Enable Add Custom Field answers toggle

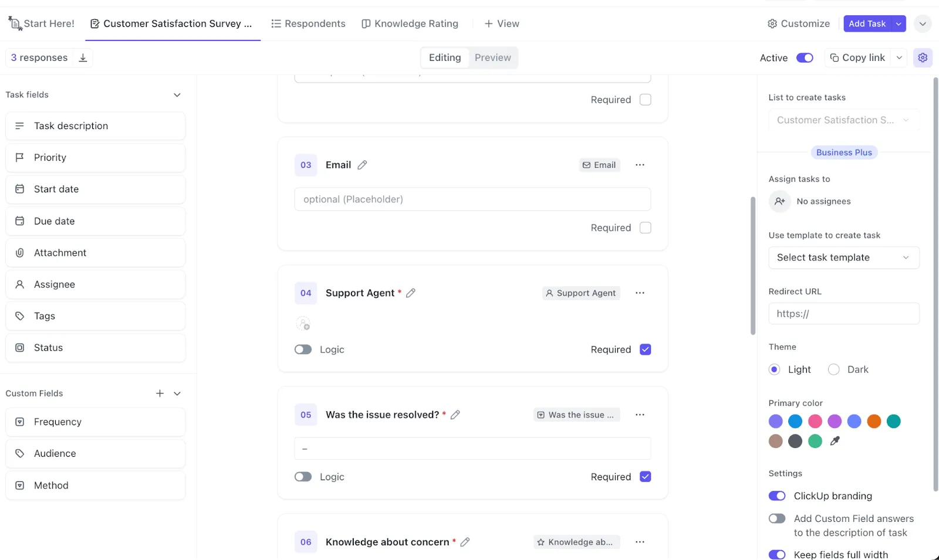click(777, 518)
